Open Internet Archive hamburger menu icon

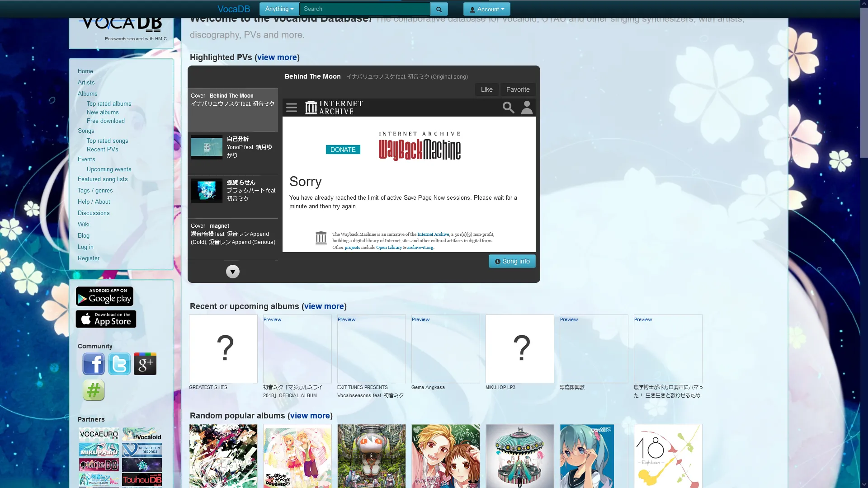pyautogui.click(x=292, y=108)
